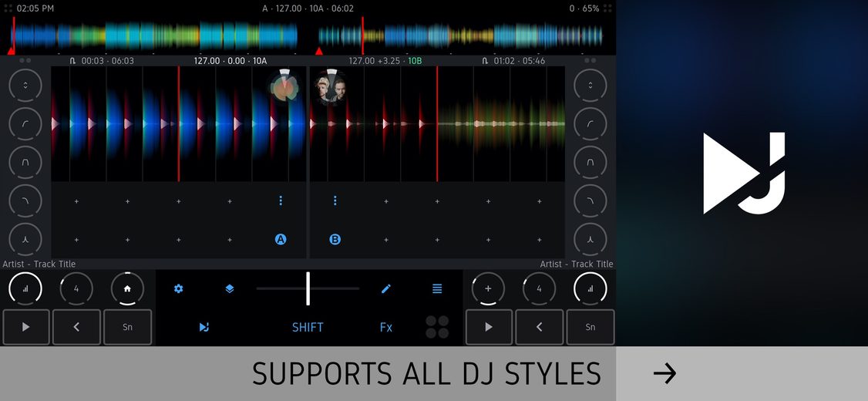Click the green 10B key label

point(415,61)
